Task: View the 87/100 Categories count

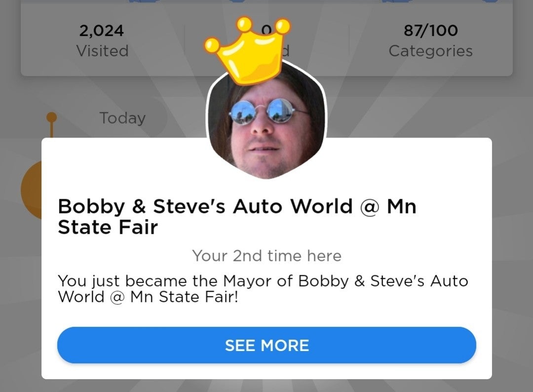Action: [x=431, y=40]
